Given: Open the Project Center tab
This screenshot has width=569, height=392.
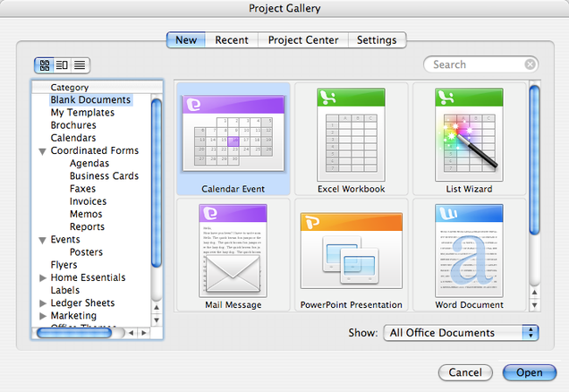Looking at the screenshot, I should [303, 40].
